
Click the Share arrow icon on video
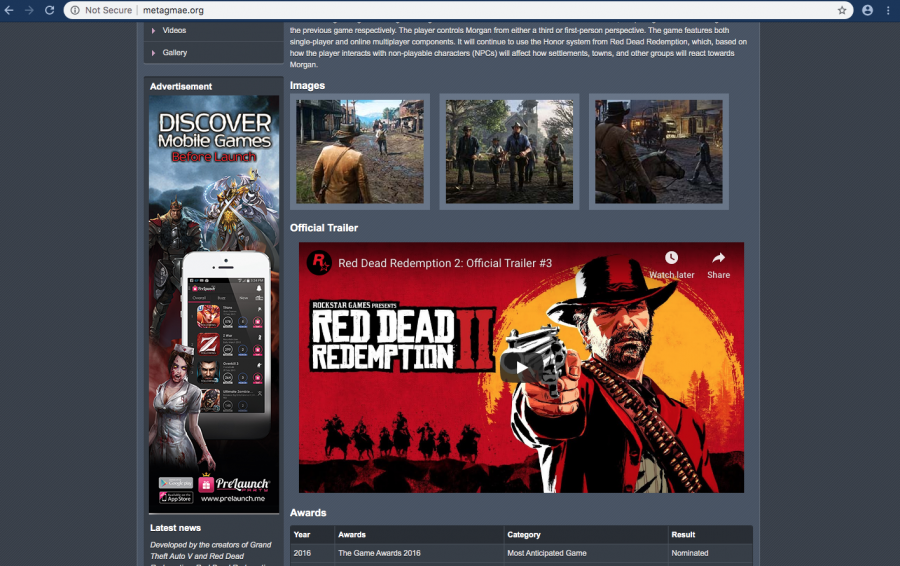coord(719,258)
